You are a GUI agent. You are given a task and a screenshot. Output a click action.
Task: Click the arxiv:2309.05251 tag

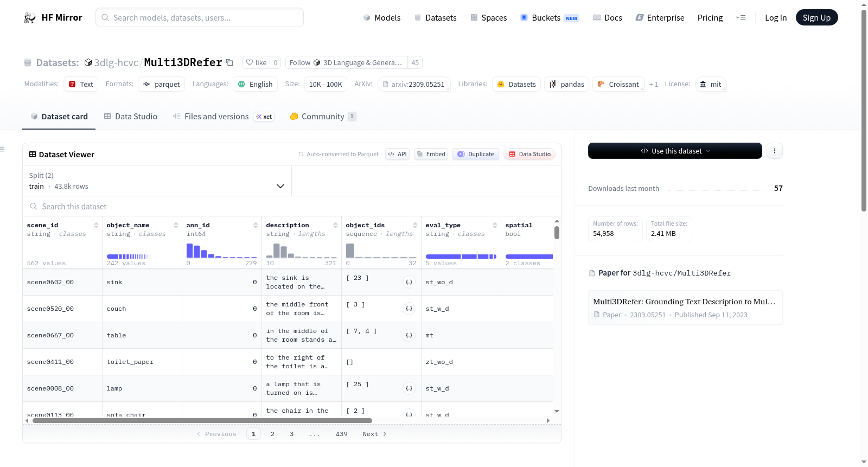click(413, 85)
